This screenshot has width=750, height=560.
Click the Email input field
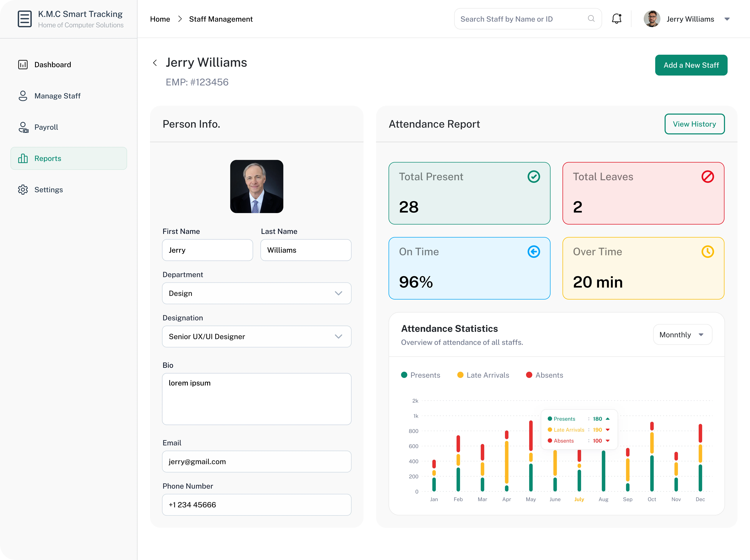click(257, 461)
